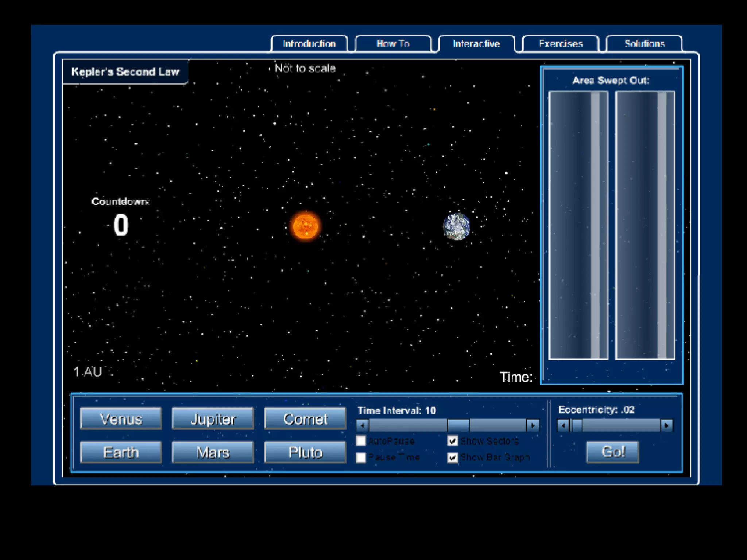
Task: Uncheck the Show Sectors checkbox
Action: 453,441
